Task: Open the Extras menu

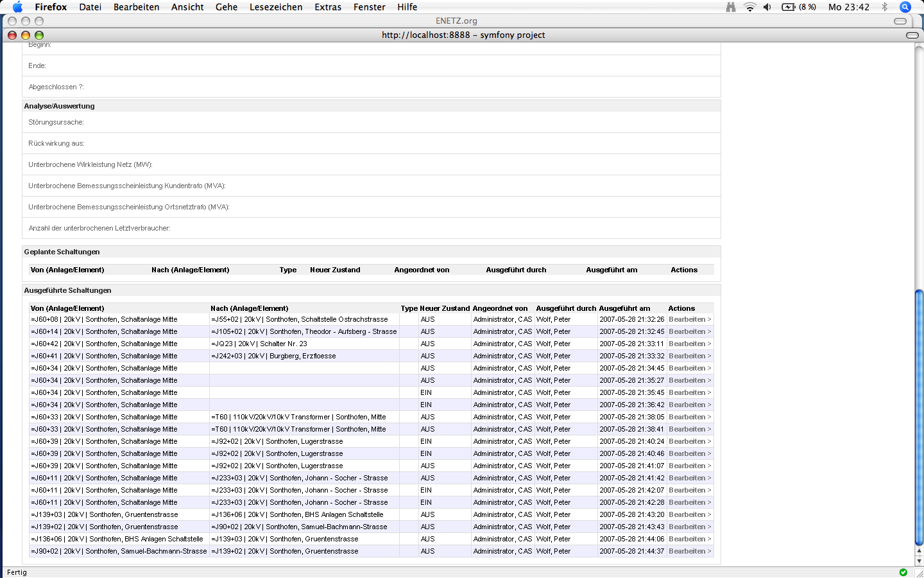Action: 327,7
